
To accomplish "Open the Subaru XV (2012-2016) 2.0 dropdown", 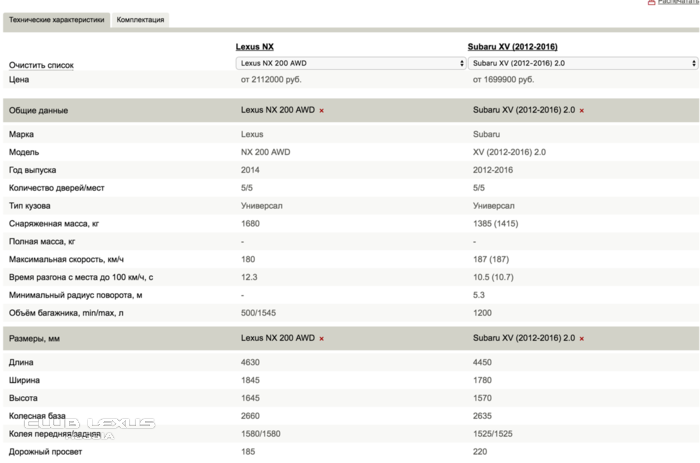I will [x=581, y=63].
